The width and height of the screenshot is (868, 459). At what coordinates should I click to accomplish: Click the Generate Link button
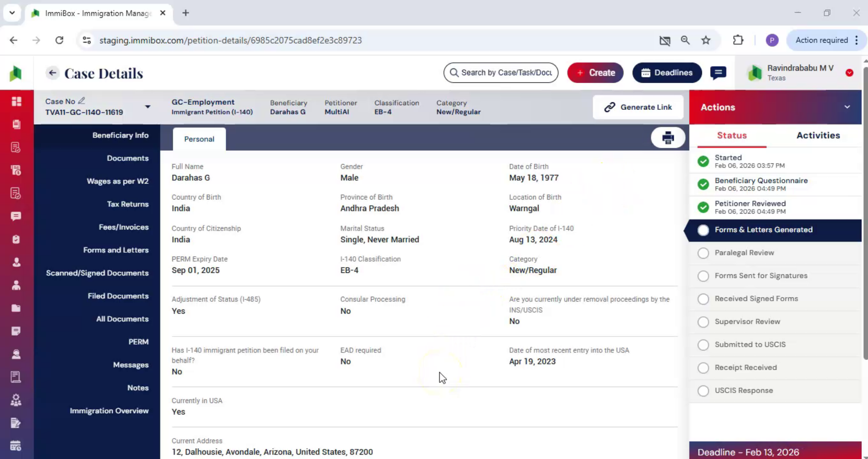(x=638, y=107)
